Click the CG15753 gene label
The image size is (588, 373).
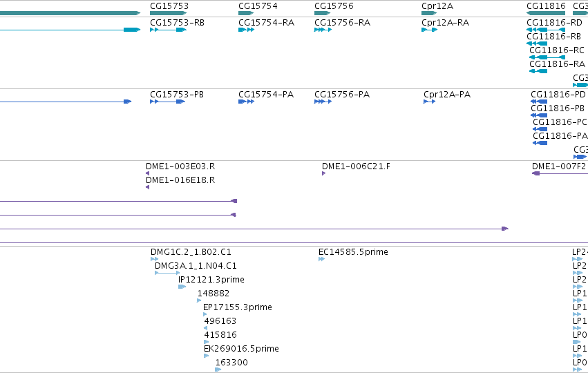pyautogui.click(x=169, y=6)
